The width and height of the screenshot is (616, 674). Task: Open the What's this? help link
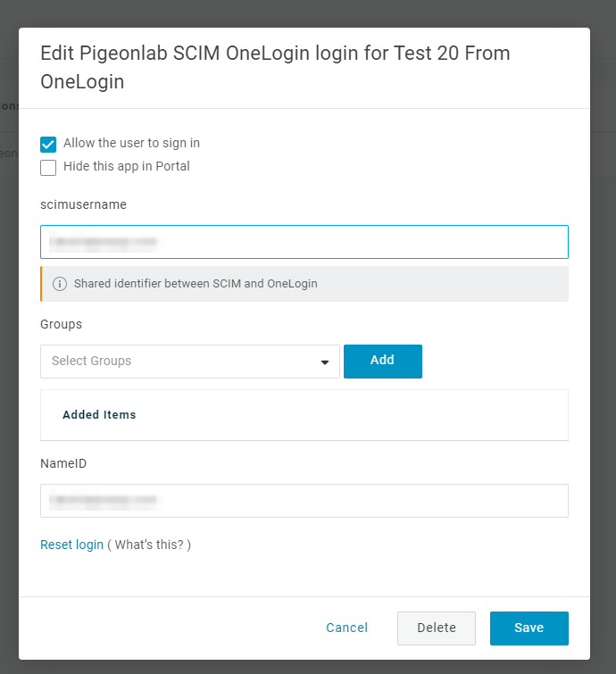pyautogui.click(x=149, y=545)
